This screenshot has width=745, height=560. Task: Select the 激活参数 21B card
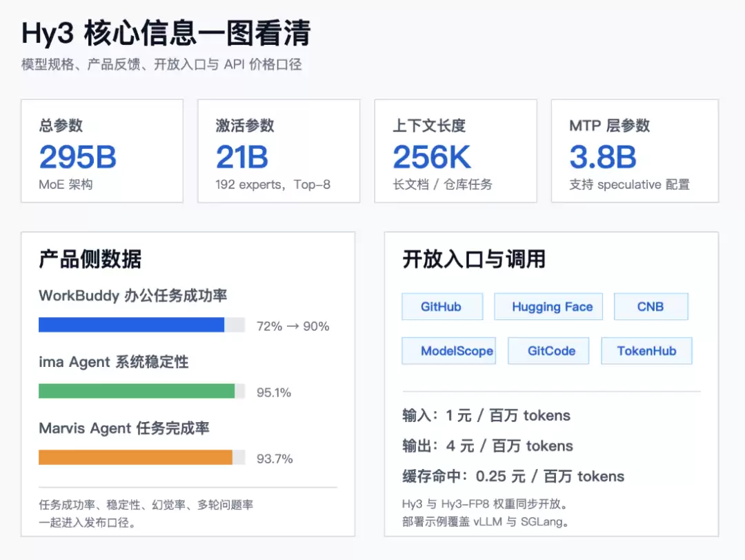pyautogui.click(x=279, y=151)
